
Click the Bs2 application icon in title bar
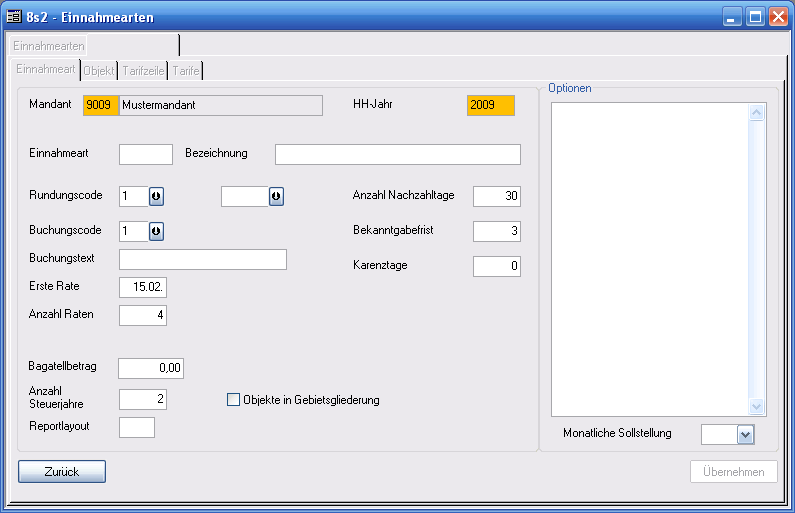coord(15,17)
